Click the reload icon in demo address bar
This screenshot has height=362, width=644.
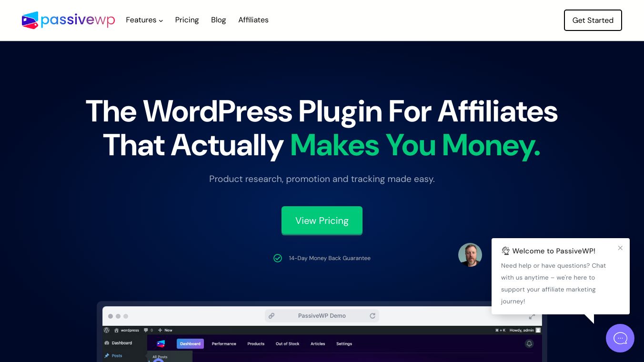point(372,316)
